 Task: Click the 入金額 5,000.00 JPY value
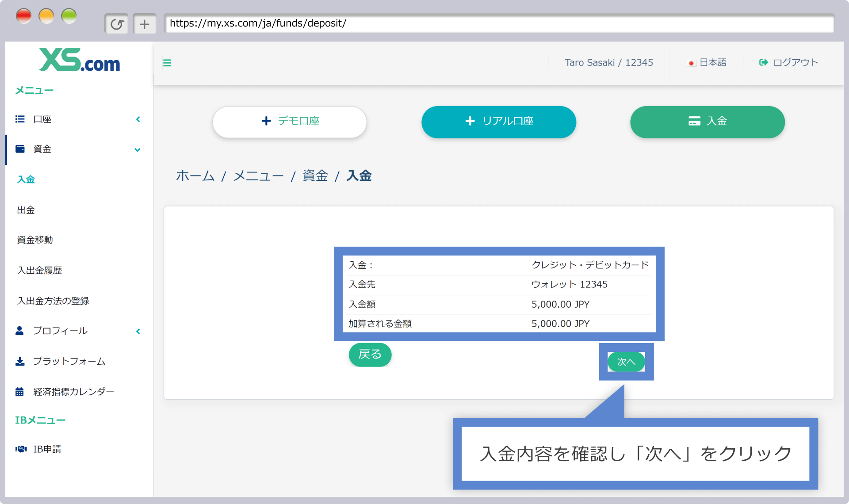click(x=561, y=304)
